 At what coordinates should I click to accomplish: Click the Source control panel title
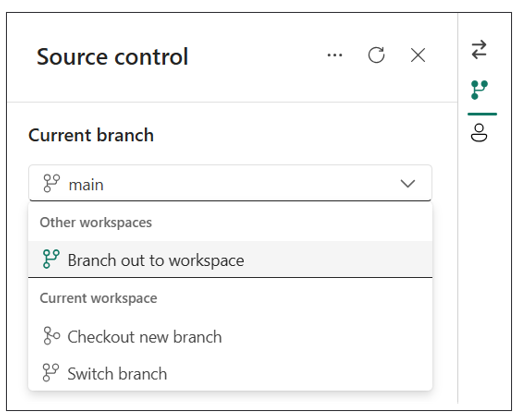pos(113,56)
